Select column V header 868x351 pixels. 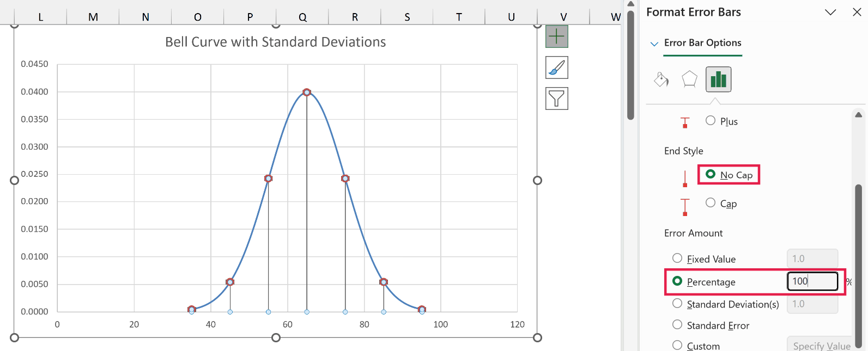pos(563,17)
